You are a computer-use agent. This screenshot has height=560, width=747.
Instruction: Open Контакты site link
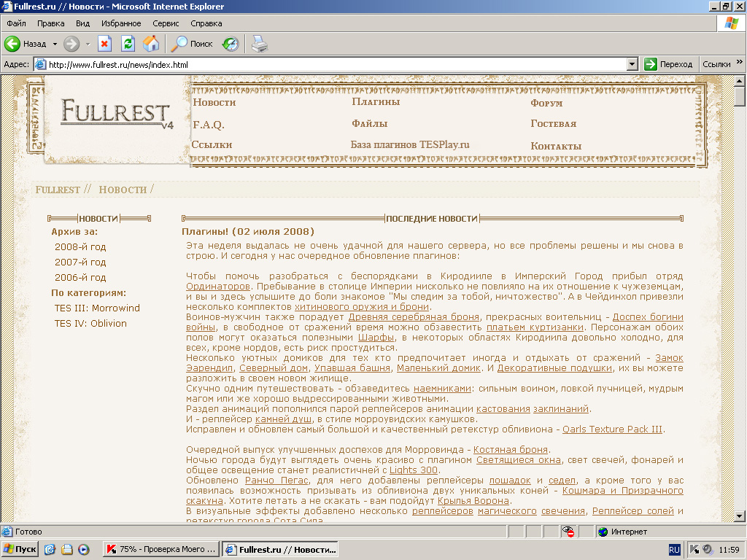click(556, 146)
